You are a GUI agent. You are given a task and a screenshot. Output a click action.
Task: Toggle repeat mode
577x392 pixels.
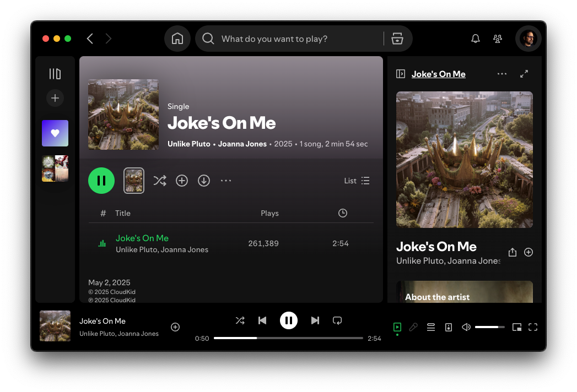point(337,320)
